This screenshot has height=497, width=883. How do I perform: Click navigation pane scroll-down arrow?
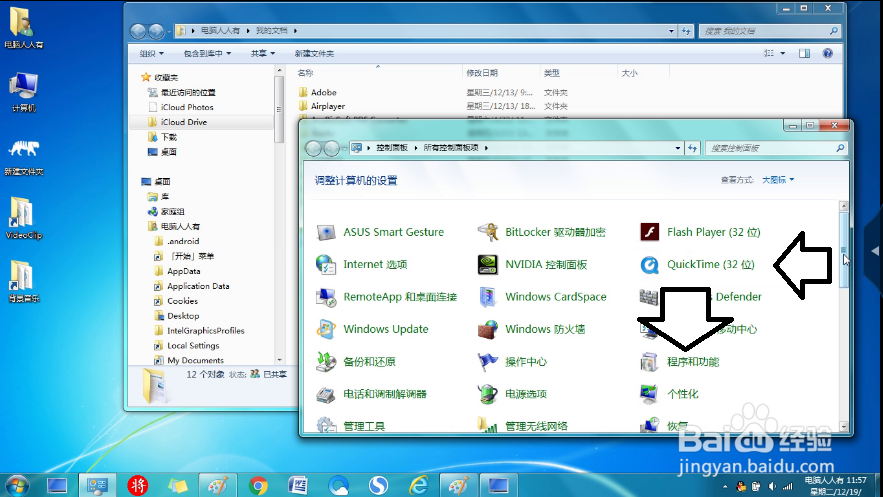click(279, 360)
